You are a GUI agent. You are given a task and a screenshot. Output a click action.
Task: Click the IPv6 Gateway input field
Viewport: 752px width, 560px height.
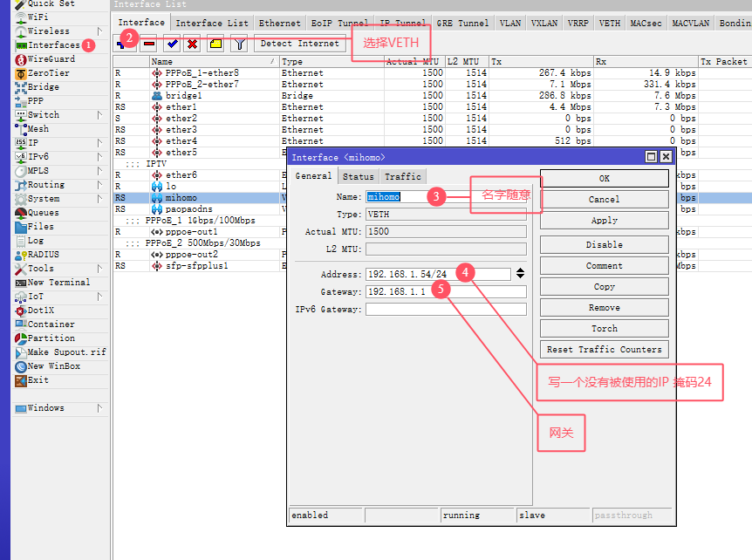point(446,310)
